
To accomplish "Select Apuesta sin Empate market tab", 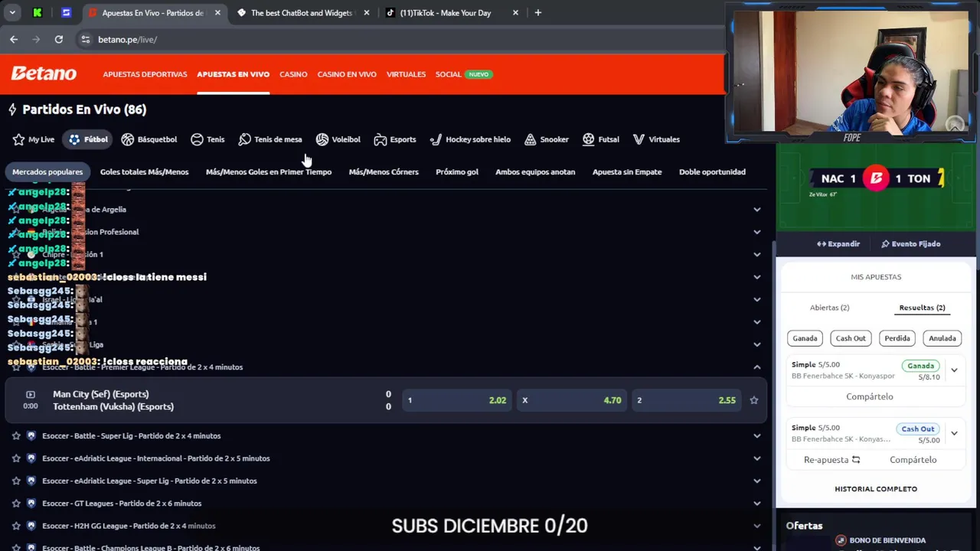I will (x=627, y=172).
